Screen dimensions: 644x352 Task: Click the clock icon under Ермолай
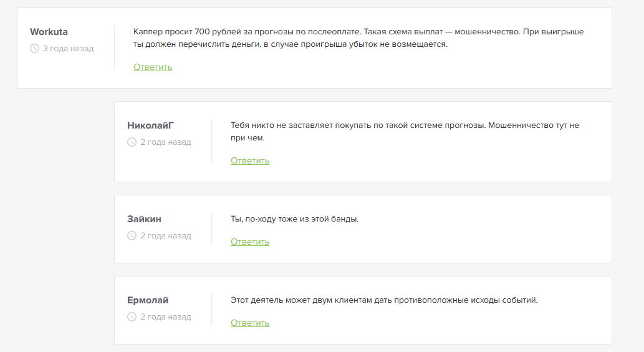(x=132, y=316)
